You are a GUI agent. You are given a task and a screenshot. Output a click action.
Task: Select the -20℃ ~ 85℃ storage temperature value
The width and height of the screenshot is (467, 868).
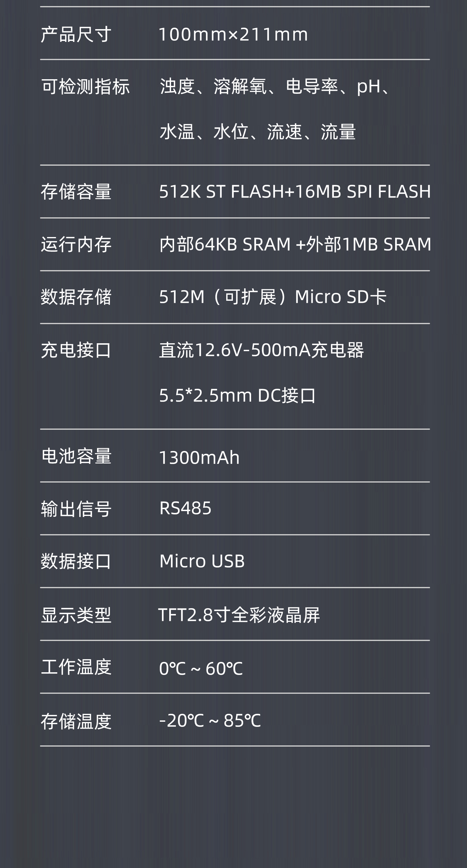pyautogui.click(x=210, y=721)
